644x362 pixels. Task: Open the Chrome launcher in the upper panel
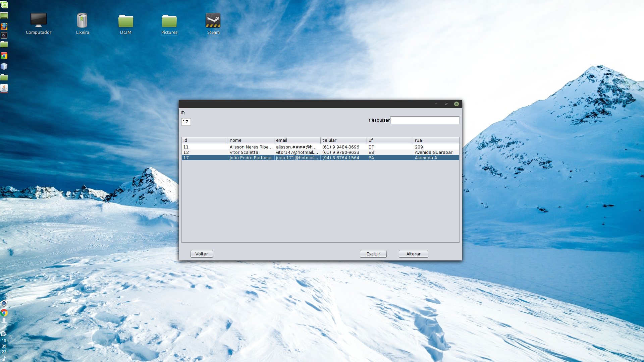coord(4,56)
